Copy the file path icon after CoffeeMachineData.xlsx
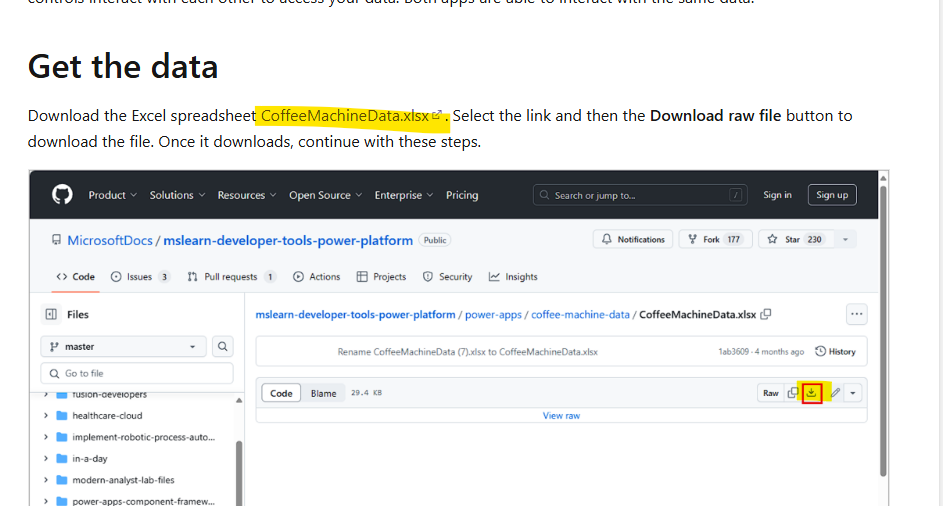The height and width of the screenshot is (506, 943). point(766,314)
